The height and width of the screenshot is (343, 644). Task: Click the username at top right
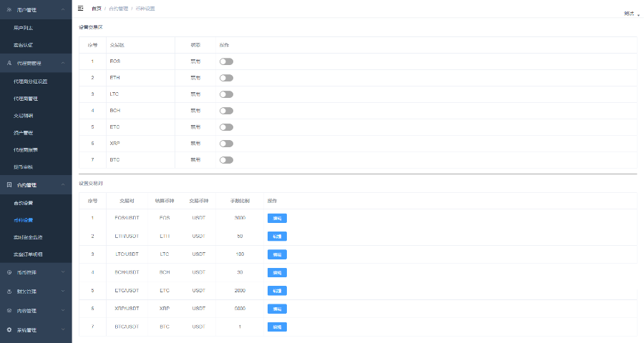(629, 14)
